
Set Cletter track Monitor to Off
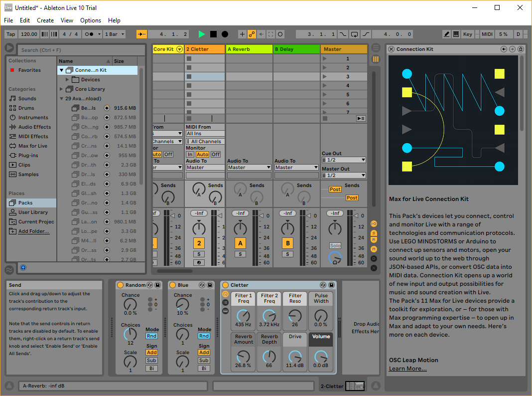coord(216,154)
